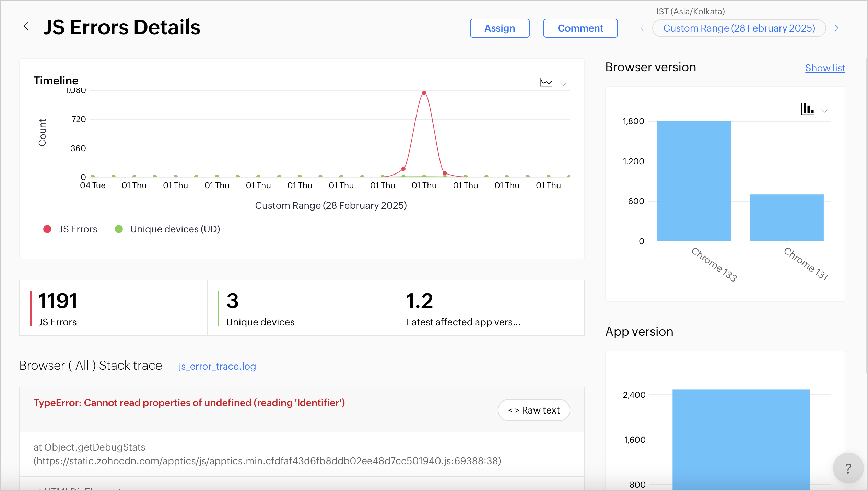
Task: Select the Chrome 131 bar
Action: coord(786,217)
